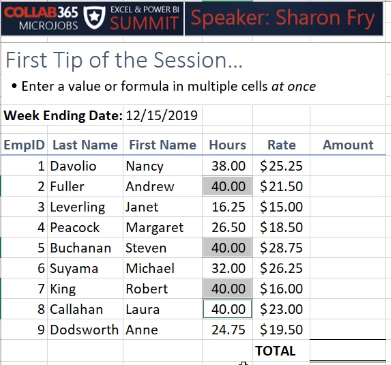Select the empty Amount cell for Davolio

pos(348,166)
